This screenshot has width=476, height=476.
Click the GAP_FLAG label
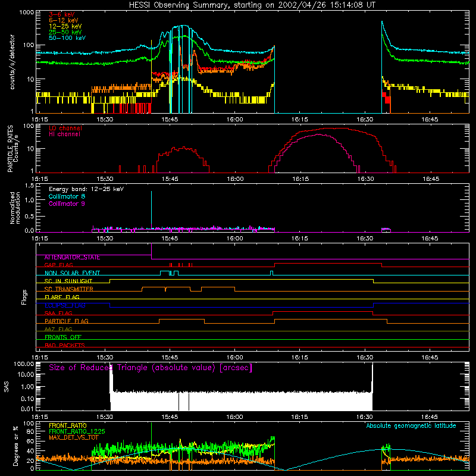click(58, 265)
